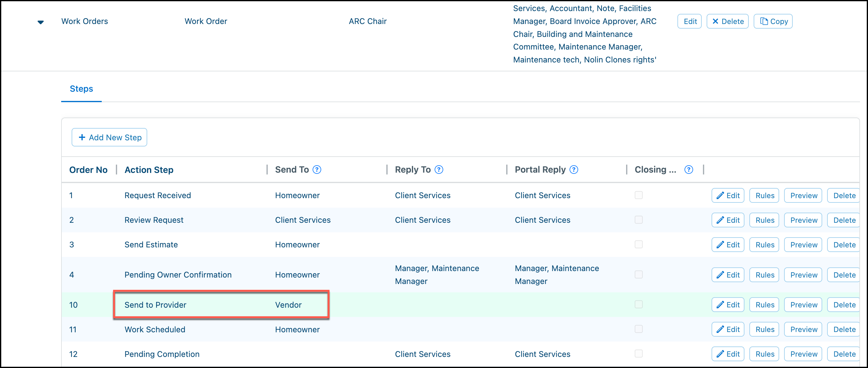Viewport: 868px width, 368px height.
Task: Open Send To help icon
Action: [317, 170]
